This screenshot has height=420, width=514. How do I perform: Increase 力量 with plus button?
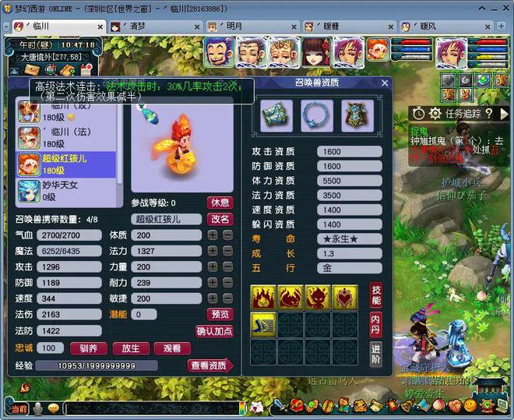coord(213,266)
